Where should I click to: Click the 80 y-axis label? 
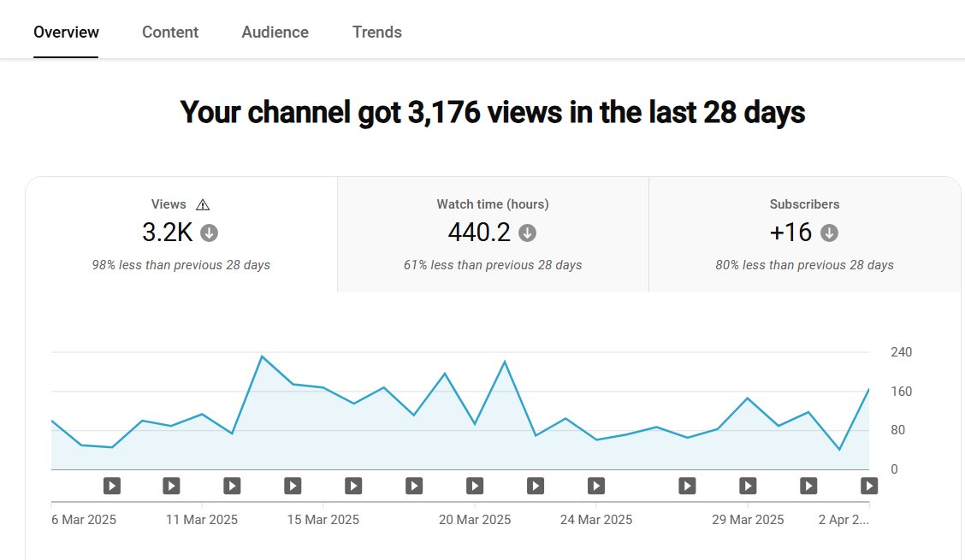pyautogui.click(x=898, y=430)
